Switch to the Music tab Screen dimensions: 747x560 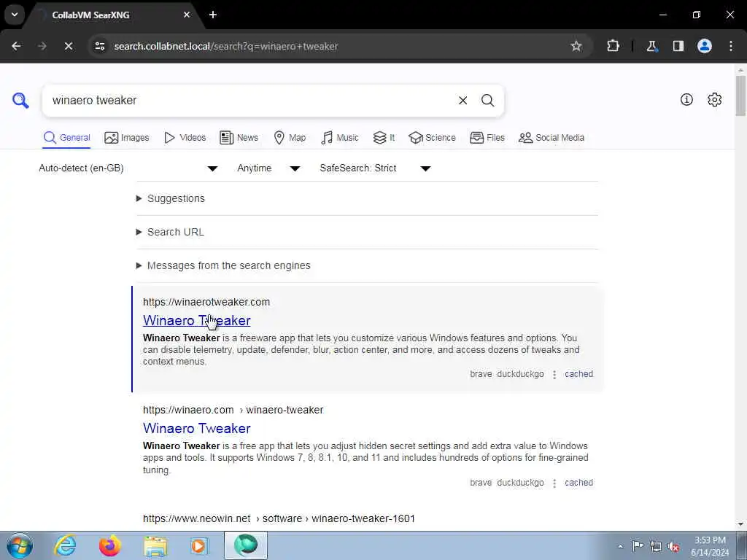coord(340,138)
